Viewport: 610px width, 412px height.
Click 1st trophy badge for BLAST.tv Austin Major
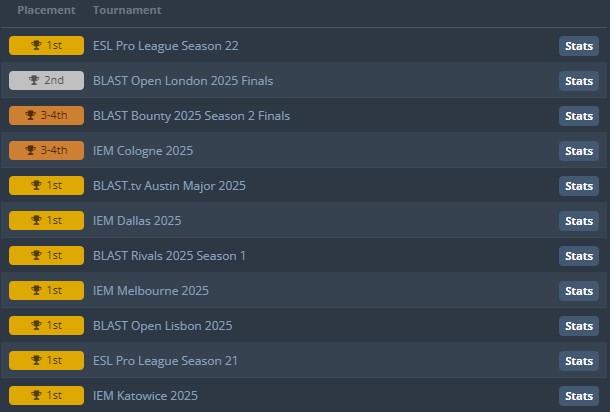[x=46, y=186]
